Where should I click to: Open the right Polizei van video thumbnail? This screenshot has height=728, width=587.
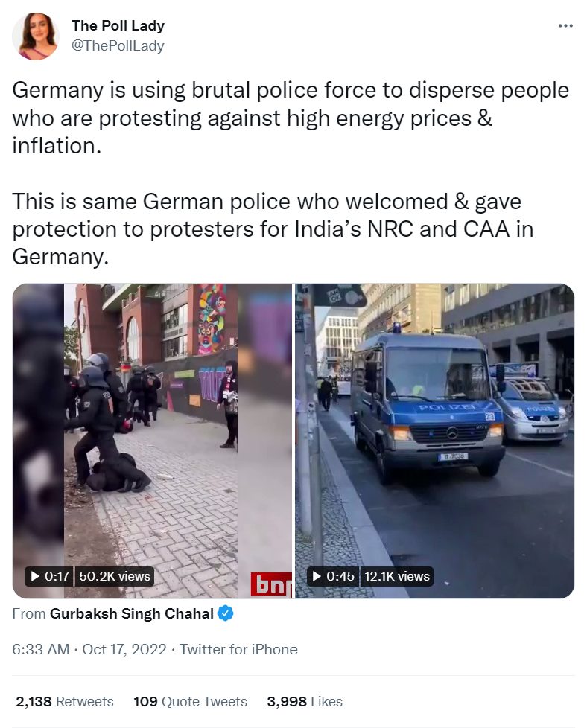tap(434, 441)
